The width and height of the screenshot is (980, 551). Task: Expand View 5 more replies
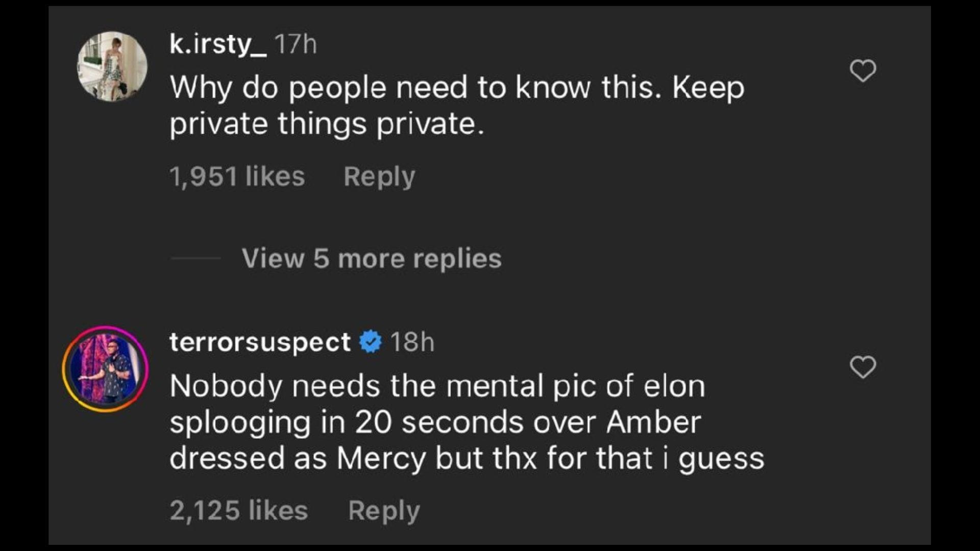point(372,259)
